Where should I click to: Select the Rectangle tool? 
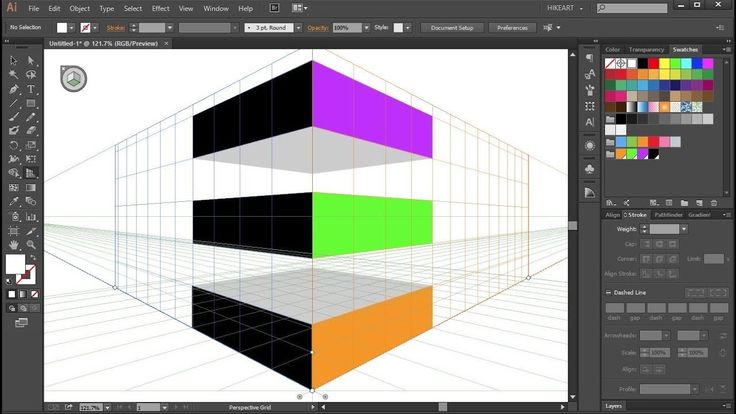tap(31, 103)
